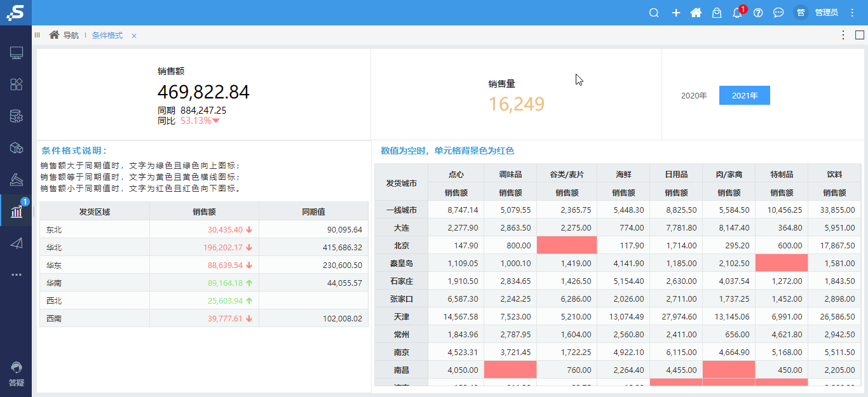Image resolution: width=868 pixels, height=397 pixels.
Task: Select the 南昌 city row header
Action: (402, 370)
